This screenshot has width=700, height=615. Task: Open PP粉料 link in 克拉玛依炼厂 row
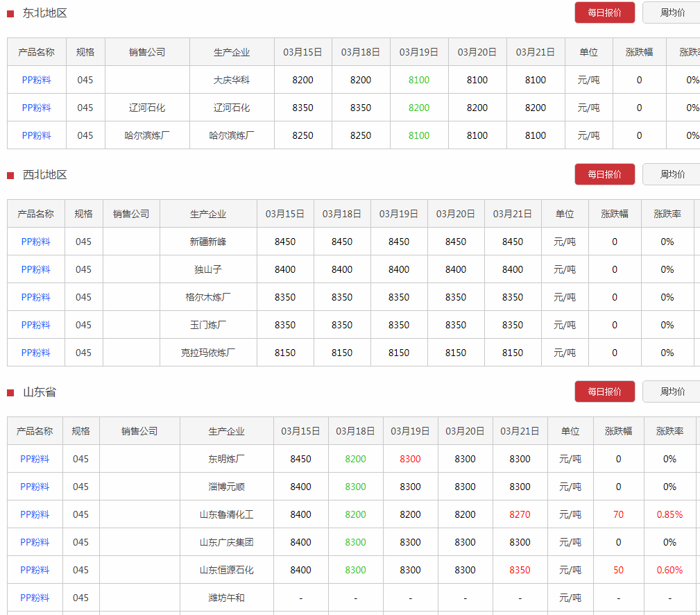(35, 353)
